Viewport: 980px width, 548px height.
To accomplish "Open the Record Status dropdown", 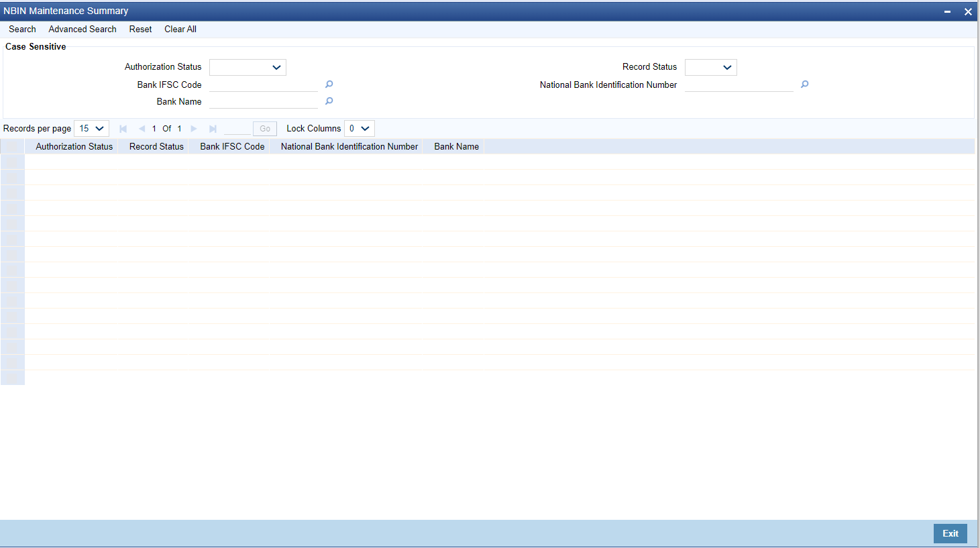I will pos(710,67).
